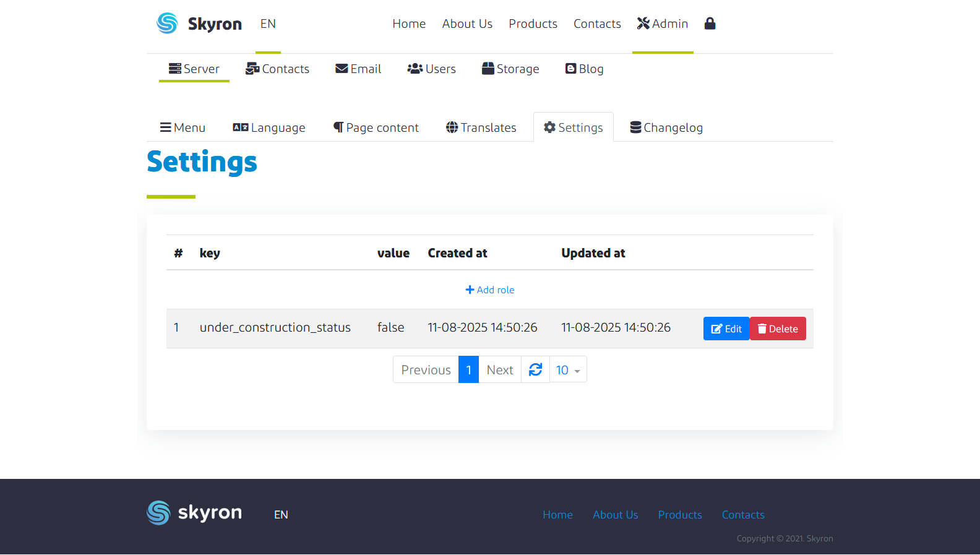Image resolution: width=980 pixels, height=555 pixels.
Task: Click the Settings page heading
Action: 202,162
